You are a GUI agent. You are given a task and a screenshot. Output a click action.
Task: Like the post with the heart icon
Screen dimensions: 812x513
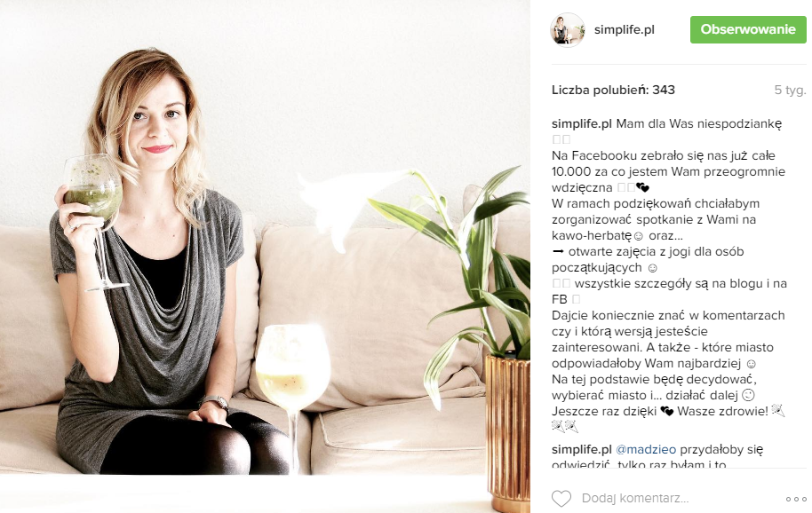(561, 499)
